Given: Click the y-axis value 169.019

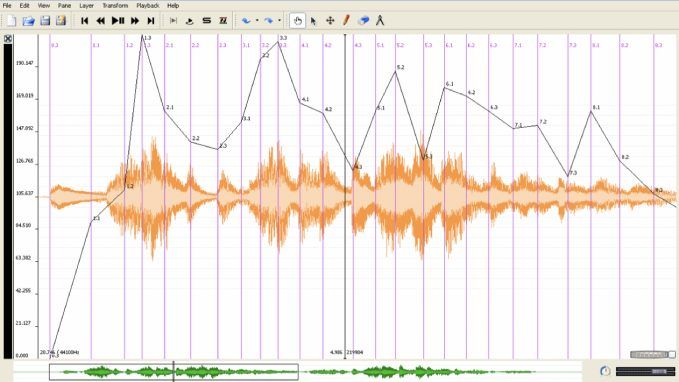Looking at the screenshot, I should (24, 96).
